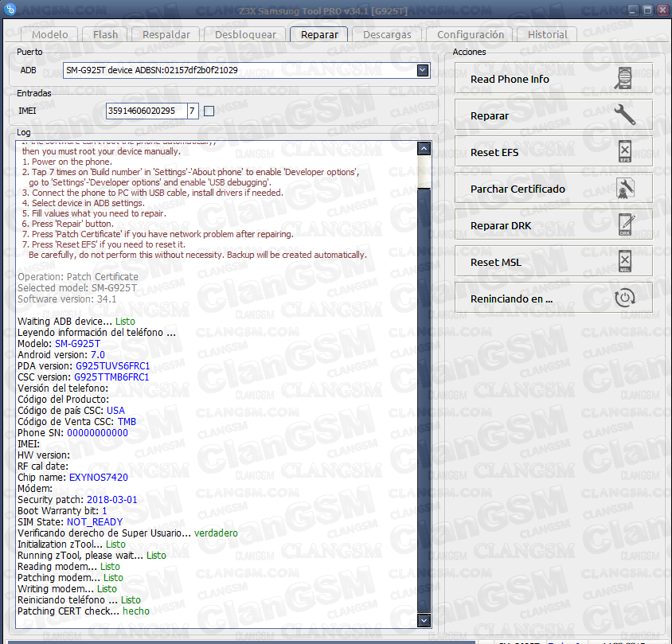Click the 'Patching CERT check... hecho' line
Image resolution: width=672 pixels, height=644 pixels.
[x=84, y=611]
